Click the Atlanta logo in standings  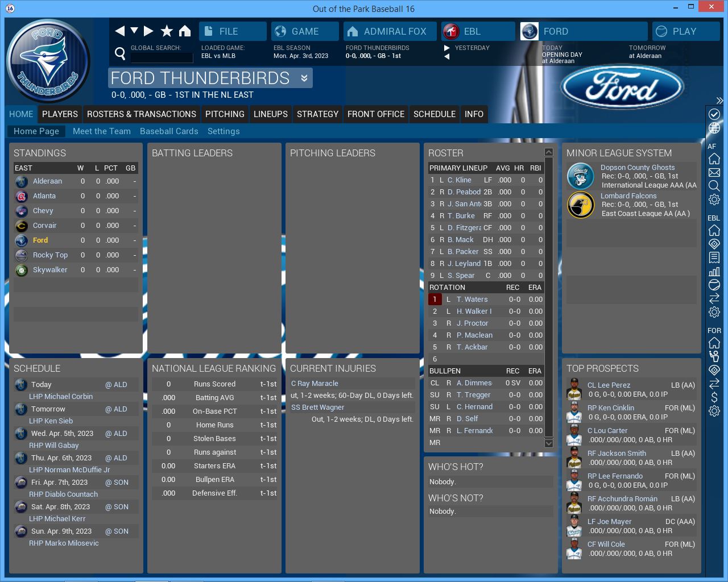pos(21,196)
